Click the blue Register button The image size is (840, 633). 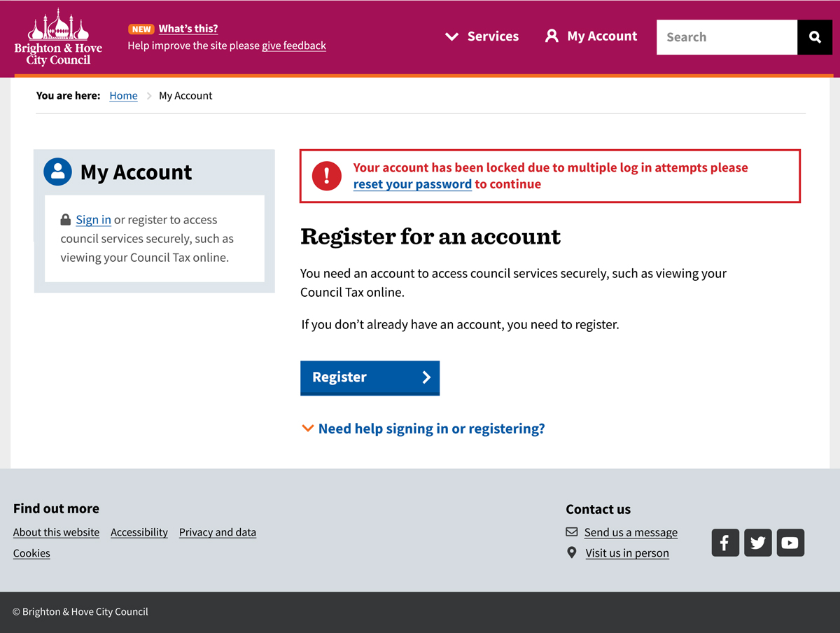click(x=370, y=378)
